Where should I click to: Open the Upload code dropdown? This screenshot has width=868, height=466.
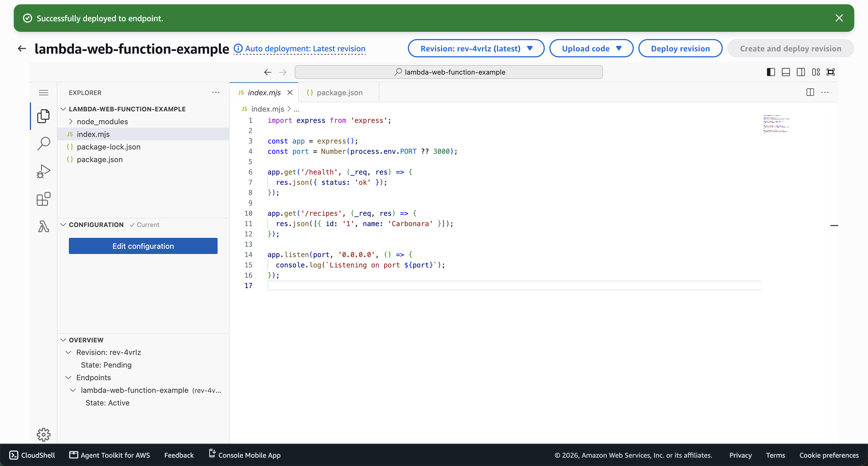click(591, 48)
